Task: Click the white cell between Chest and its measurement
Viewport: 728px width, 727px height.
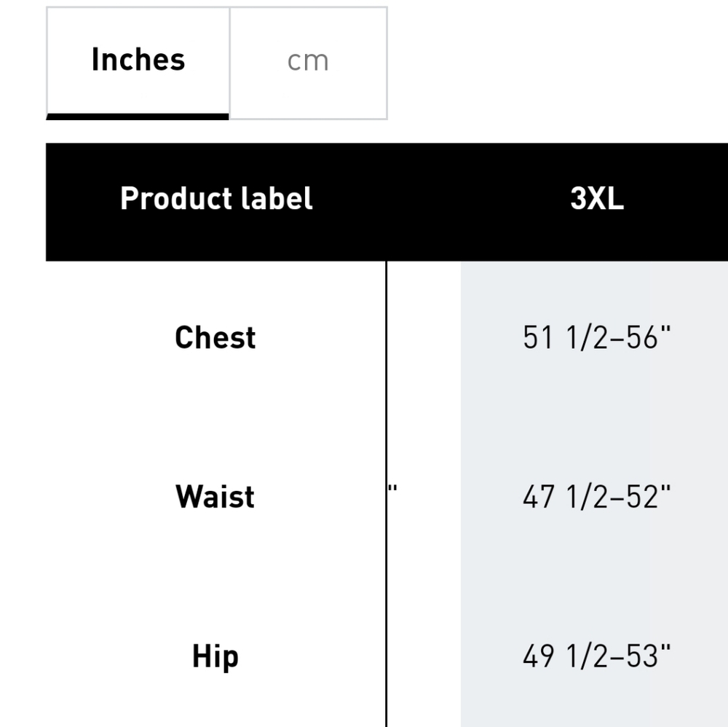Action: (x=424, y=337)
